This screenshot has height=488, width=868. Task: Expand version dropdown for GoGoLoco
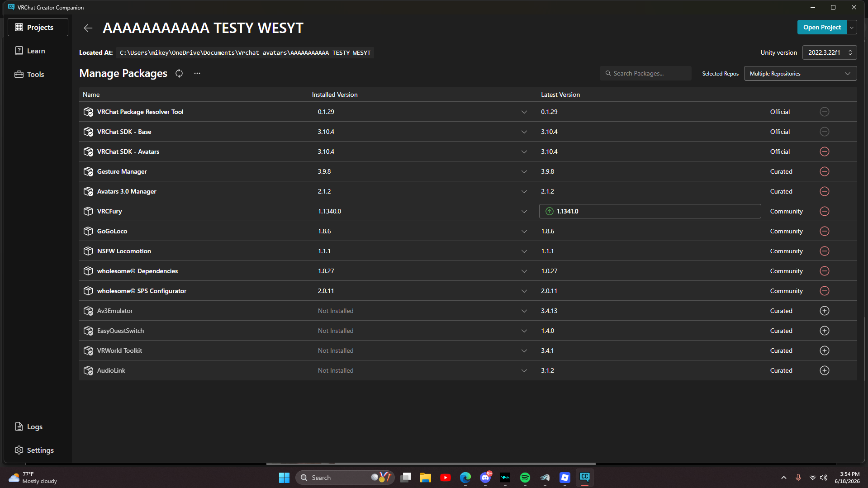coord(524,232)
